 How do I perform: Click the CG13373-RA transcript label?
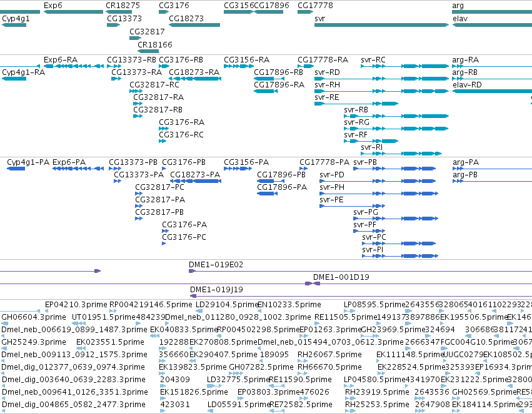136,72
